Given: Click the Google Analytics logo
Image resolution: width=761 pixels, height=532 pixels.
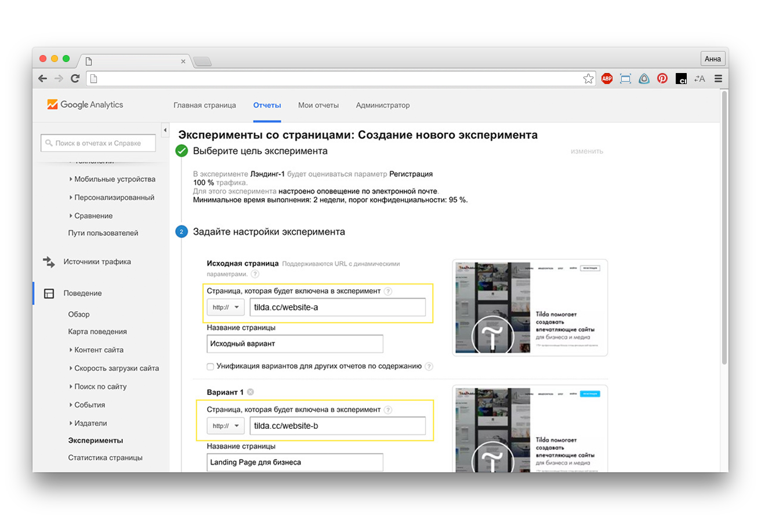Looking at the screenshot, I should 85,105.
